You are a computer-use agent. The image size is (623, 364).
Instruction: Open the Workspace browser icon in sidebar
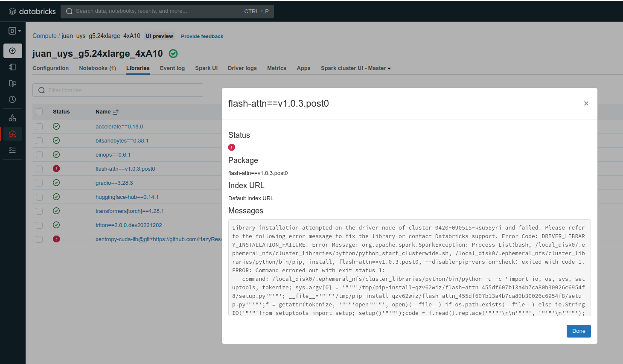12,67
